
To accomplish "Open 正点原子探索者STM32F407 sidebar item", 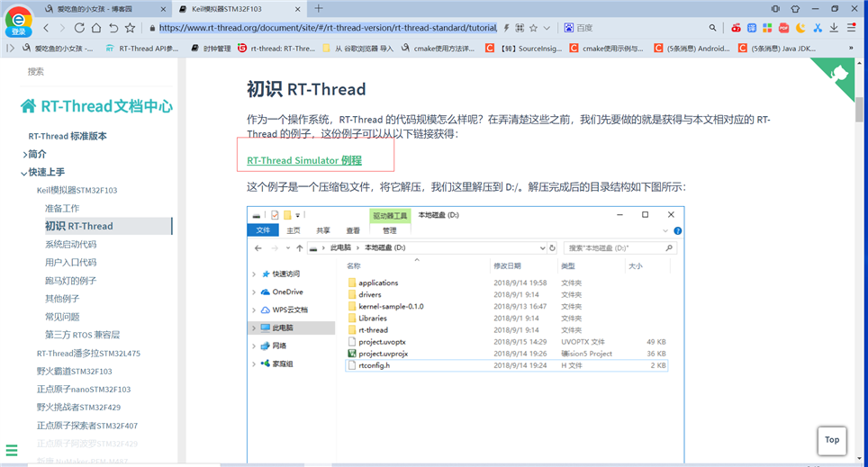I will [87, 426].
